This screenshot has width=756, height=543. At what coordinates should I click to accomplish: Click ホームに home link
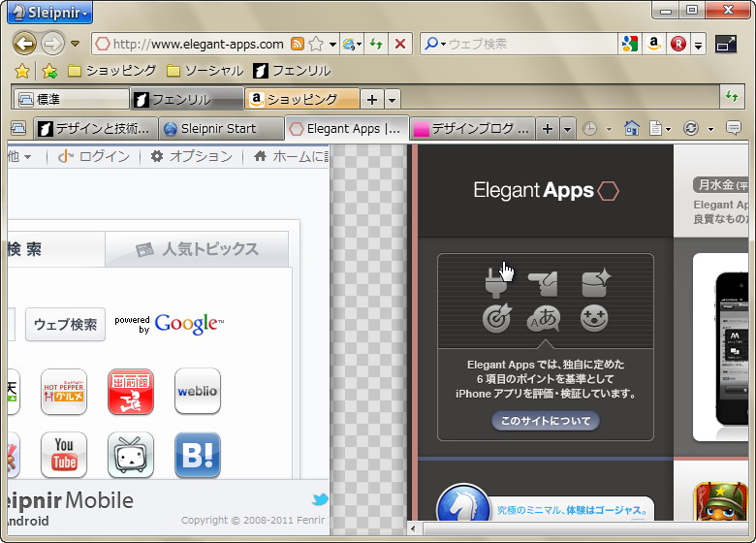(x=291, y=156)
